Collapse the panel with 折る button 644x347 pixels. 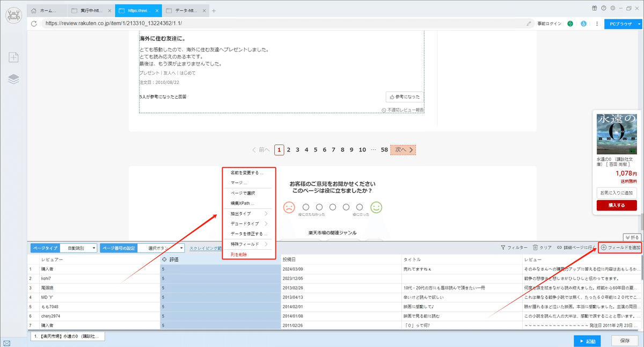(632, 237)
